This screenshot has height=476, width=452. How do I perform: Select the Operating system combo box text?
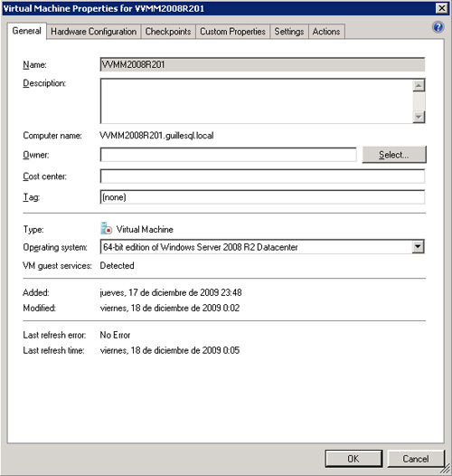(x=200, y=247)
